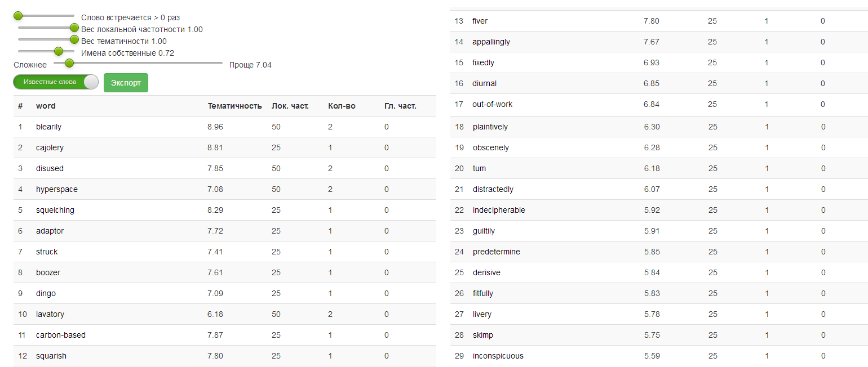The image size is (868, 367).
Task: Sort by the Гл. част. column header
Action: tap(400, 106)
